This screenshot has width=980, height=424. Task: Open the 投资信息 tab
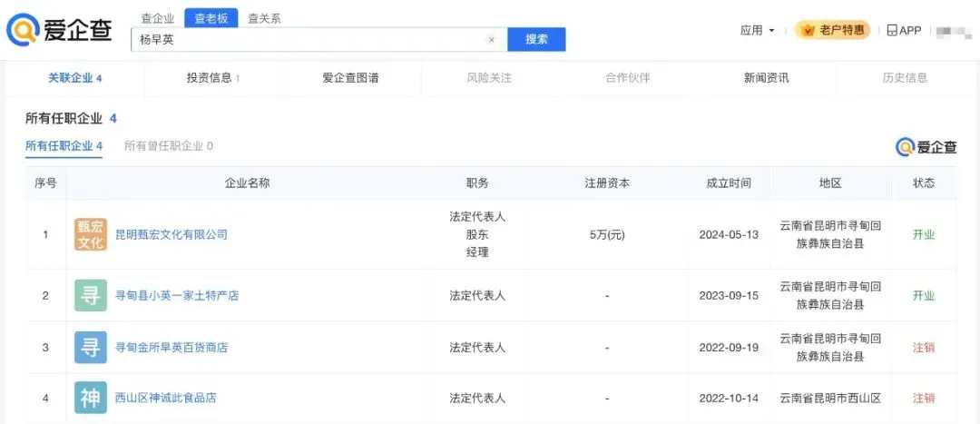click(212, 78)
